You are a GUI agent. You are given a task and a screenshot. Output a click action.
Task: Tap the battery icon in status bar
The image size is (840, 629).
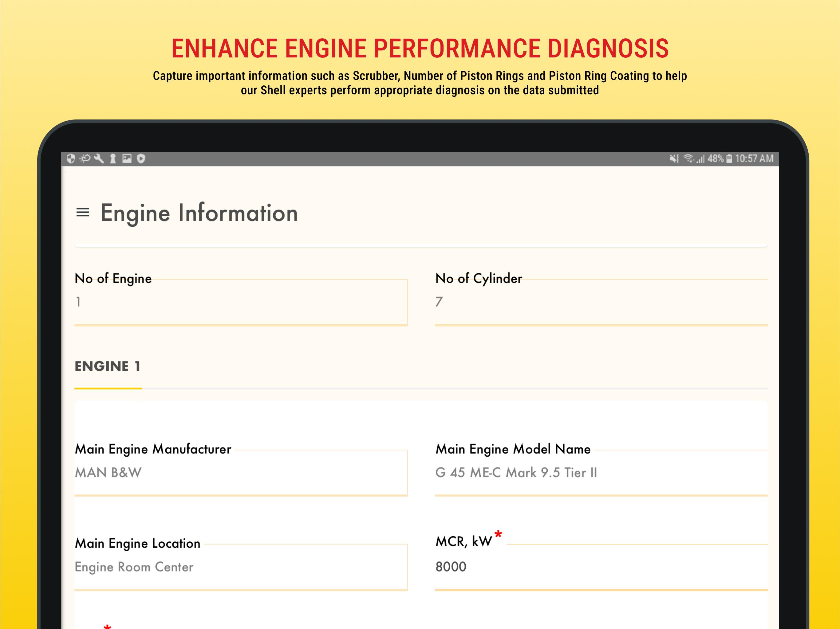[729, 158]
